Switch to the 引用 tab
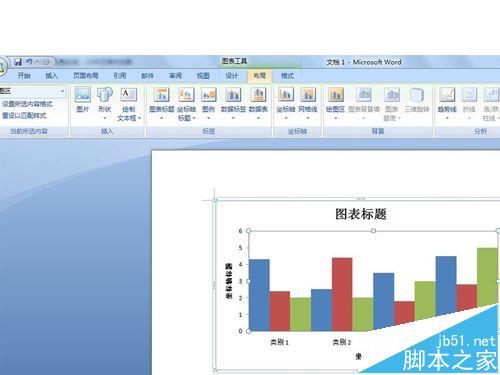This screenshot has width=500, height=375. coord(119,76)
